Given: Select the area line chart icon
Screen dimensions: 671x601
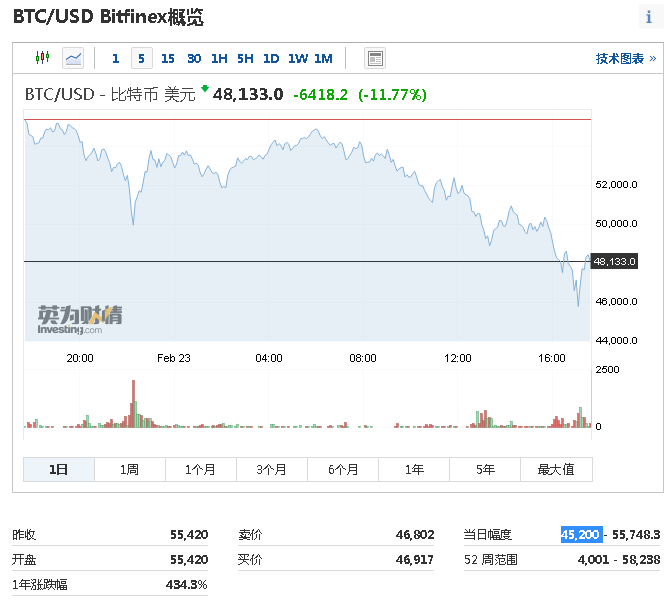Looking at the screenshot, I should point(73,59).
